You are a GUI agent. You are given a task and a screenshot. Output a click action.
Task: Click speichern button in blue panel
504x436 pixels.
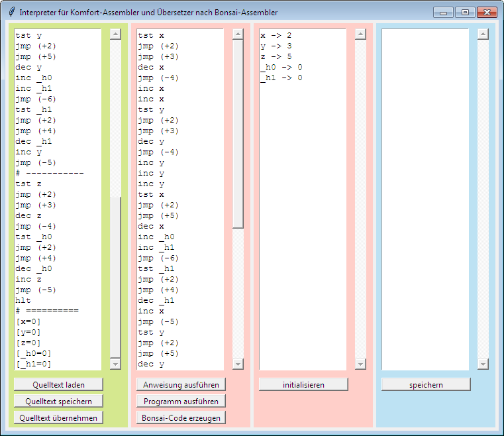[x=426, y=384]
